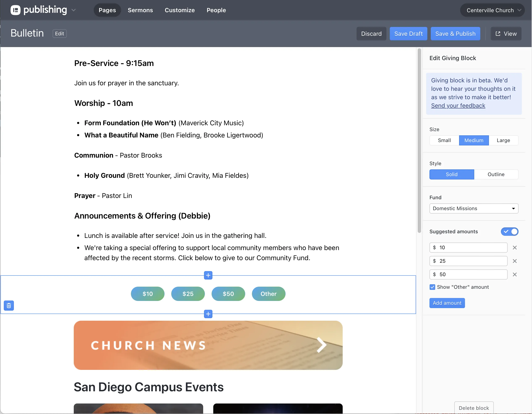532x414 pixels.
Task: Click the trash icon on giving block
Action: pyautogui.click(x=9, y=305)
